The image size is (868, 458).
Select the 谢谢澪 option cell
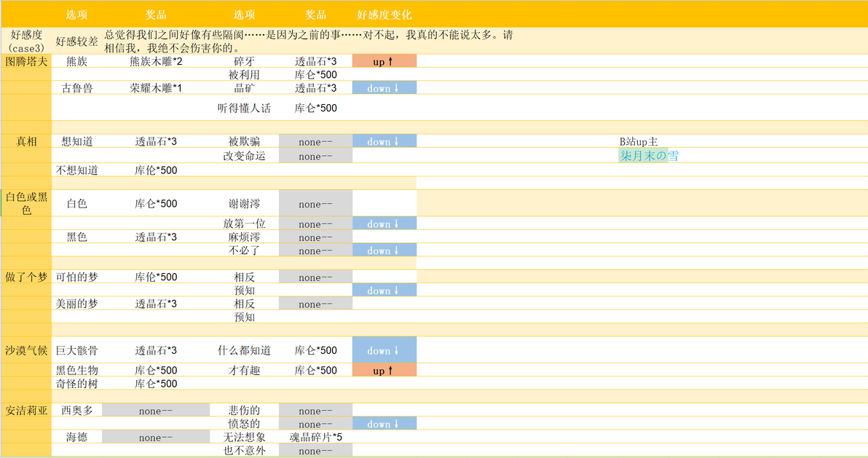pyautogui.click(x=244, y=203)
